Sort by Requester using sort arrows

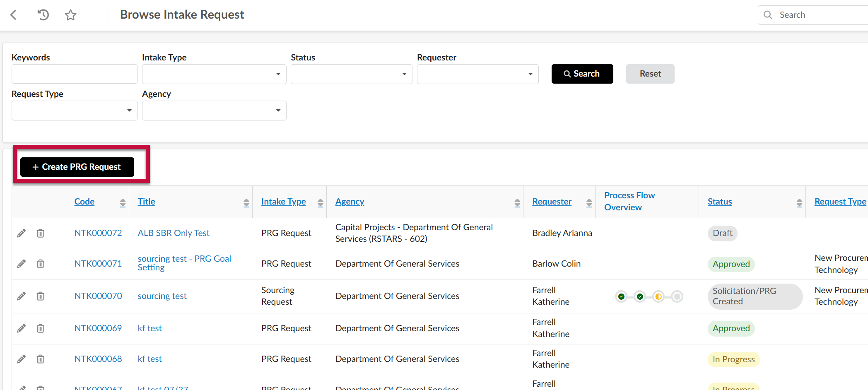coord(589,202)
